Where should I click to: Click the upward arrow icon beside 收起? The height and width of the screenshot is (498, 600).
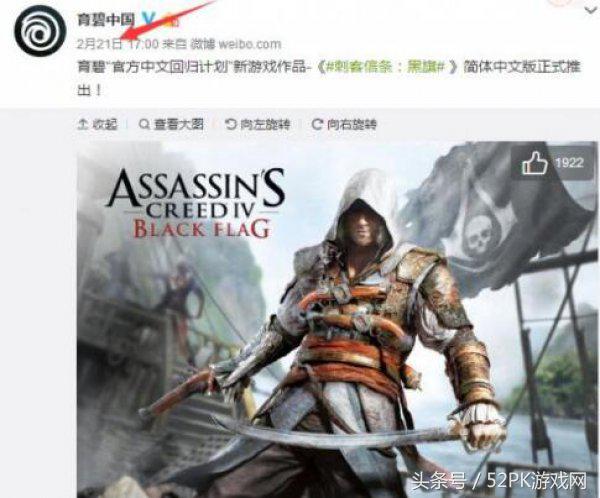pyautogui.click(x=83, y=124)
